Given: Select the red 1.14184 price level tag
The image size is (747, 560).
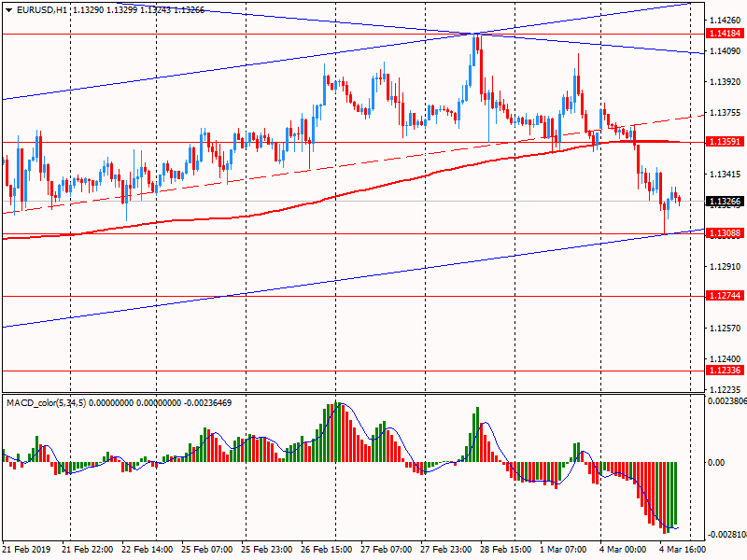Looking at the screenshot, I should click(724, 34).
